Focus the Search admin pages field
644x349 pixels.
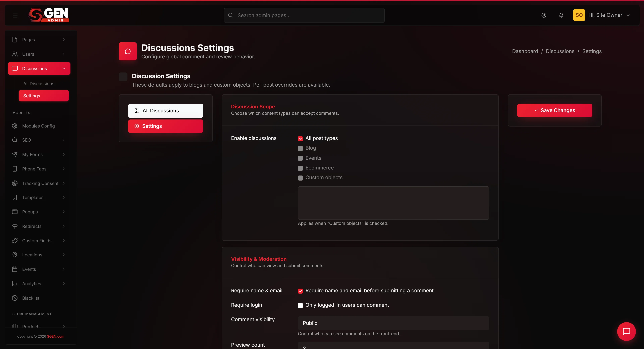[x=304, y=15]
